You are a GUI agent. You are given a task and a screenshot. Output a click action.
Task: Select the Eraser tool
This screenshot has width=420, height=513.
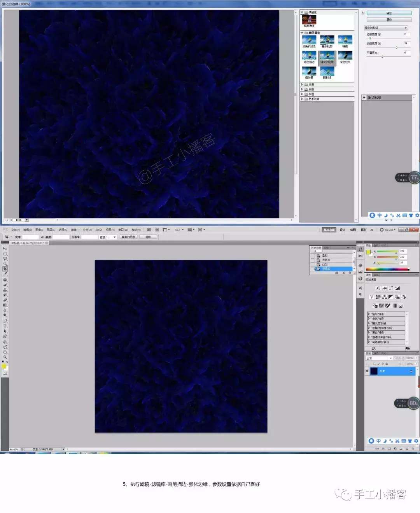[5, 300]
